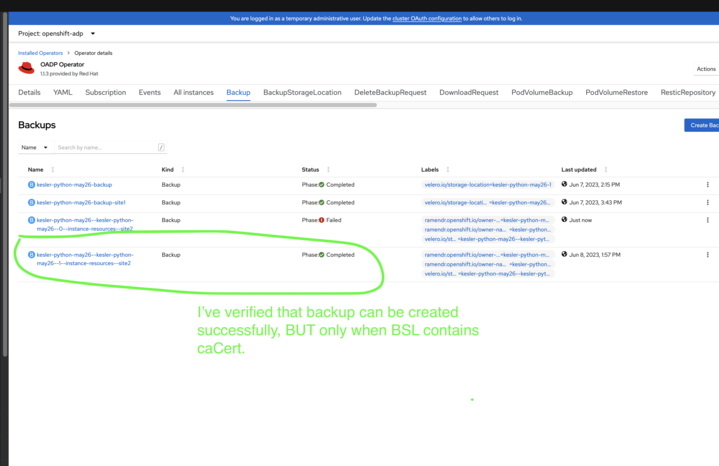The width and height of the screenshot is (719, 466).
Task: Click the B icon beside kesler-python-may26-backup
Action: click(x=32, y=185)
